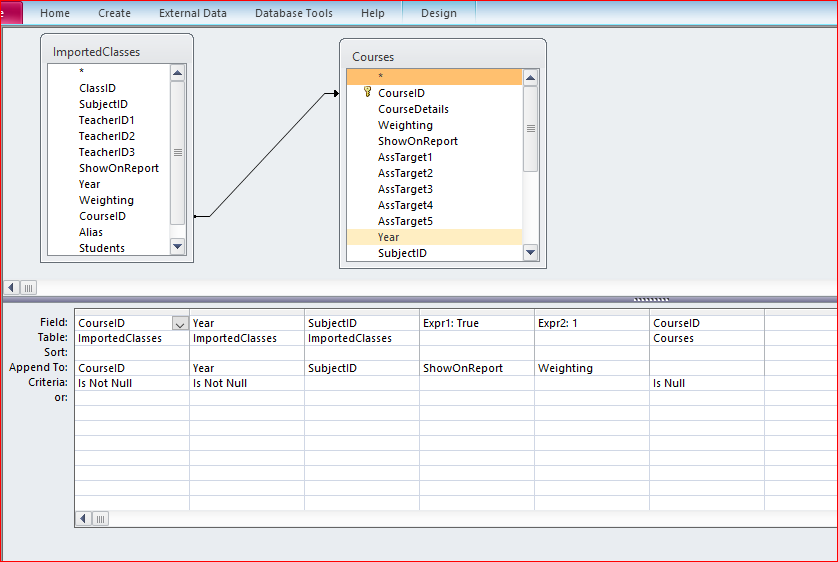Click the left arrow of the table pane horizontal scrollbar
This screenshot has height=562, width=838.
click(11, 288)
